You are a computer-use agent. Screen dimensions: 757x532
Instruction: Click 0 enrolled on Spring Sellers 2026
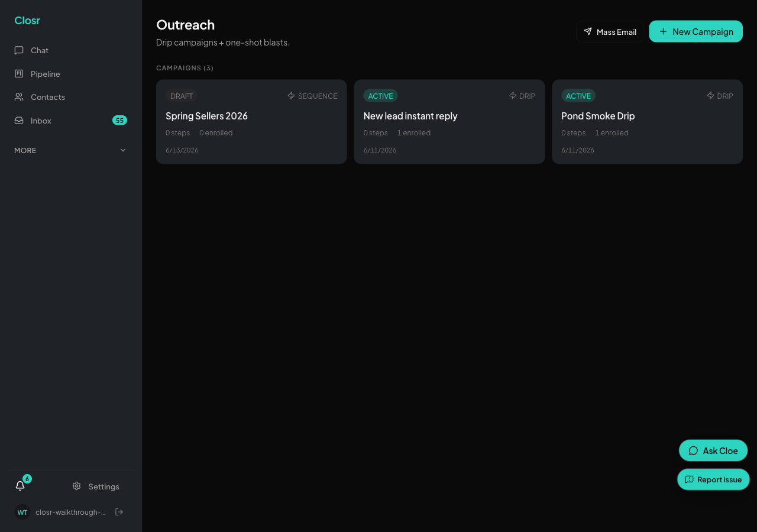point(216,133)
